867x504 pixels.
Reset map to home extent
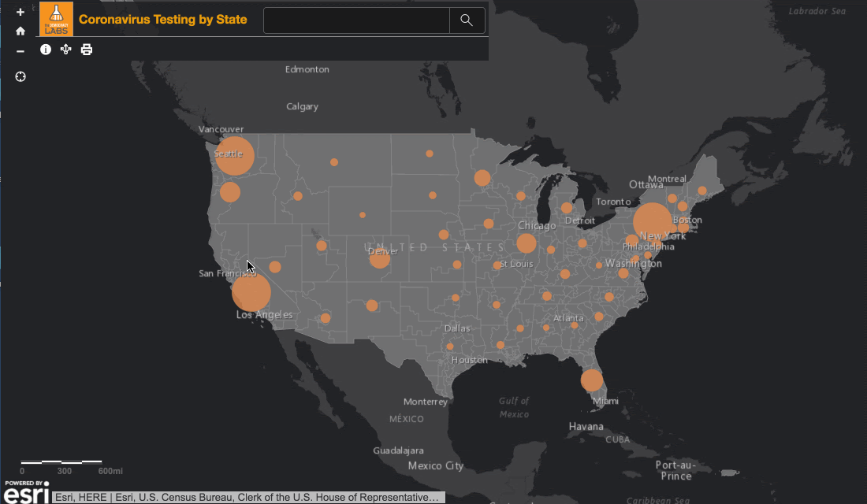(x=20, y=31)
